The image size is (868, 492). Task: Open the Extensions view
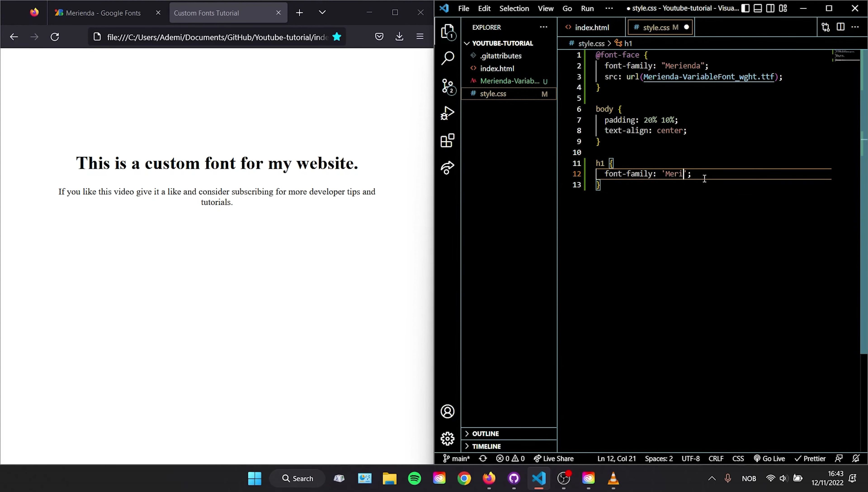448,140
